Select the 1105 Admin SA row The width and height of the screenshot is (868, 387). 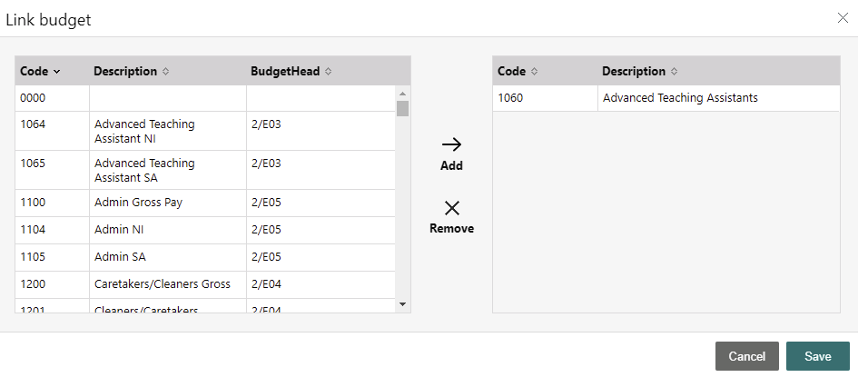coord(205,257)
